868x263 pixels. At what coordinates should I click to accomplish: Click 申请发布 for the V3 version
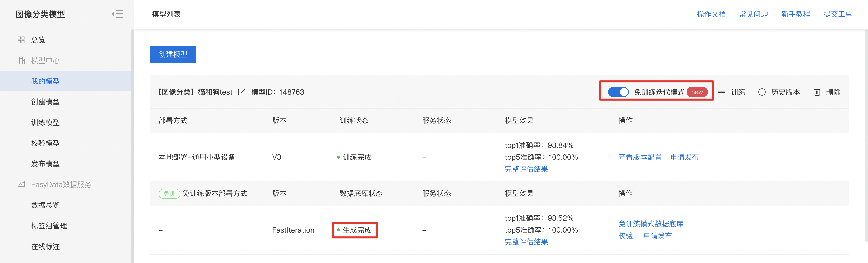[684, 157]
